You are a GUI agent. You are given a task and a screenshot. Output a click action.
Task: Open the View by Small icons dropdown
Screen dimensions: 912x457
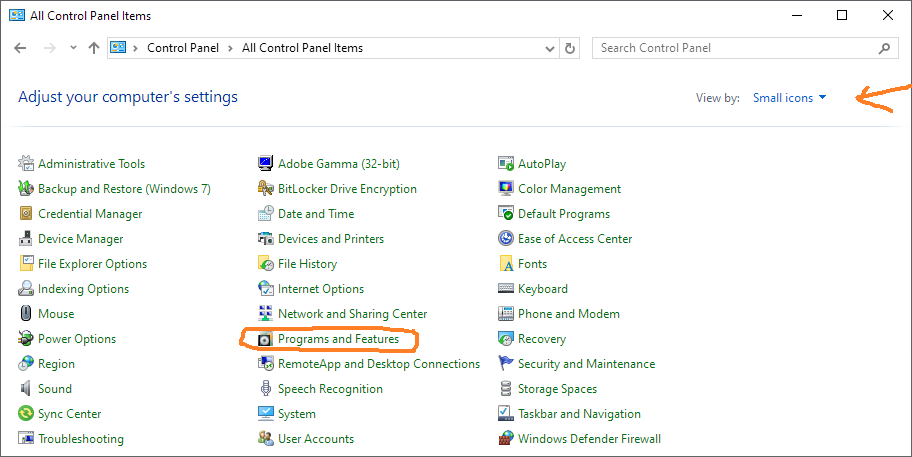pyautogui.click(x=789, y=98)
